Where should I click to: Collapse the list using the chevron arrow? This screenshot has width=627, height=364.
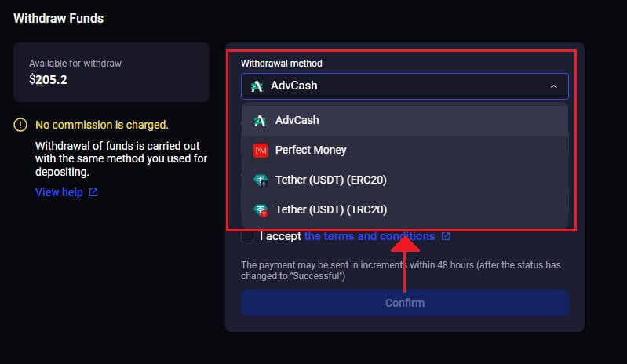553,86
